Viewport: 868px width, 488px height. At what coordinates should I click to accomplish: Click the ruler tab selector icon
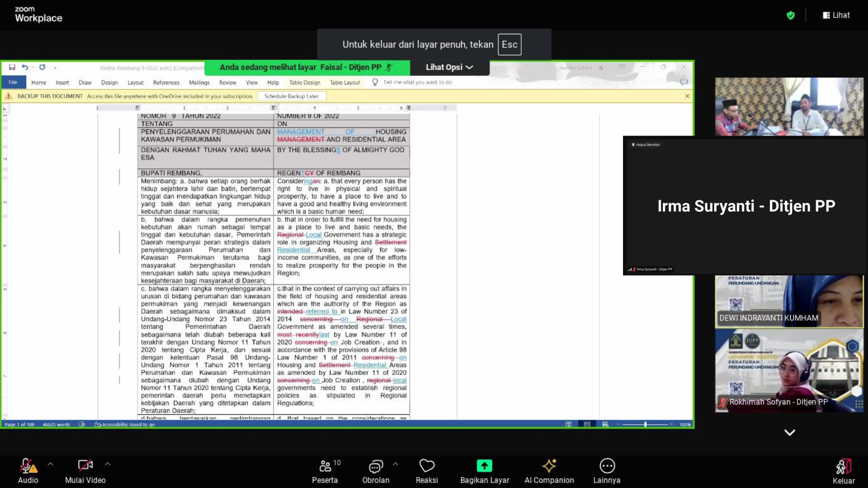point(5,108)
